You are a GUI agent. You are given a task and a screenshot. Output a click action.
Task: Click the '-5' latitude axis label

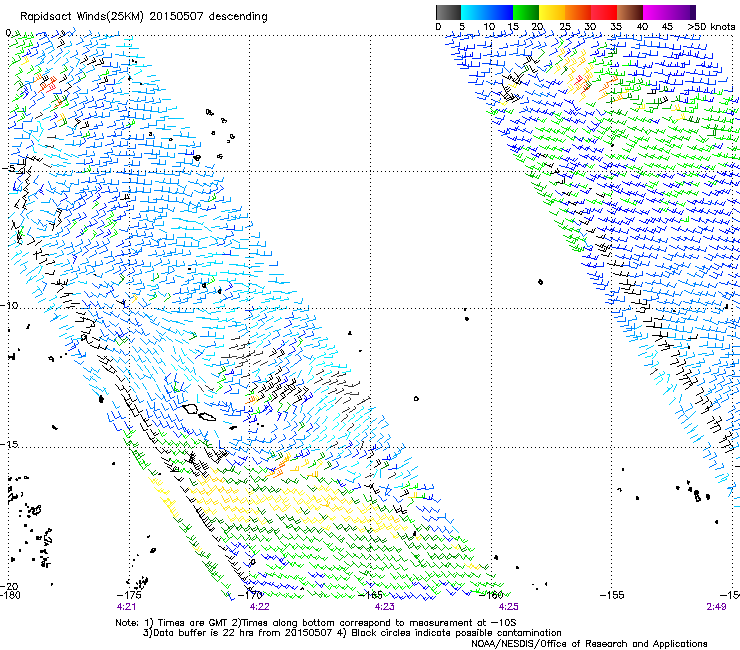pos(8,169)
